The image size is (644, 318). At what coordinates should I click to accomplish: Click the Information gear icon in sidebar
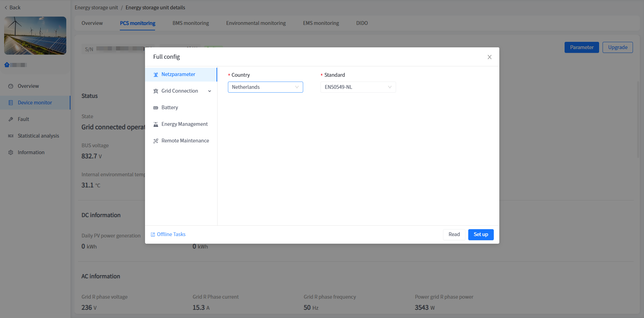11,152
